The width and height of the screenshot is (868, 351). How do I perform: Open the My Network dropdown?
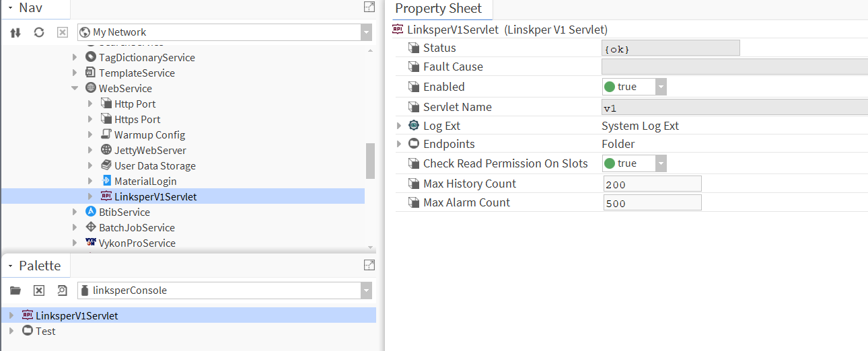point(366,32)
